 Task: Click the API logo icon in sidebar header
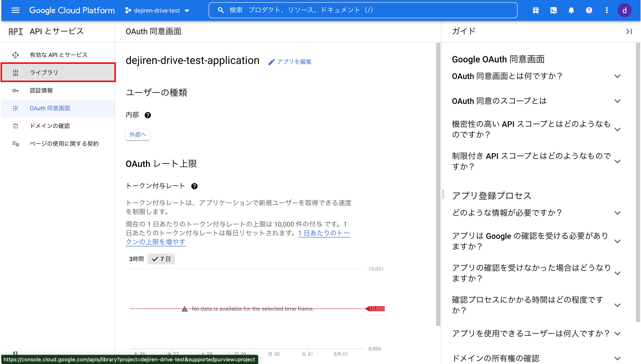click(x=15, y=31)
